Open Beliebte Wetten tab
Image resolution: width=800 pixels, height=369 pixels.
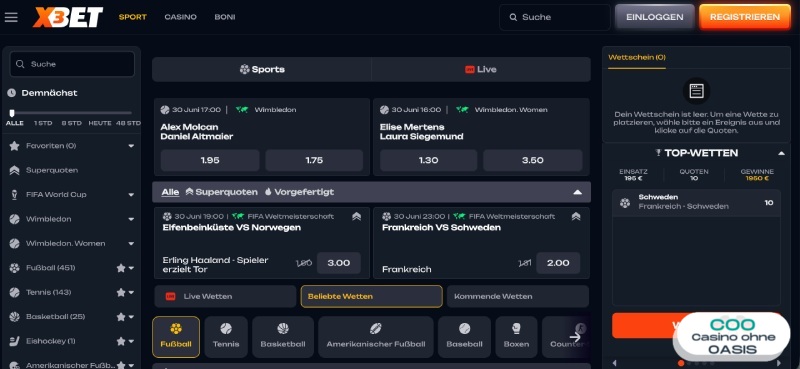[x=371, y=296]
